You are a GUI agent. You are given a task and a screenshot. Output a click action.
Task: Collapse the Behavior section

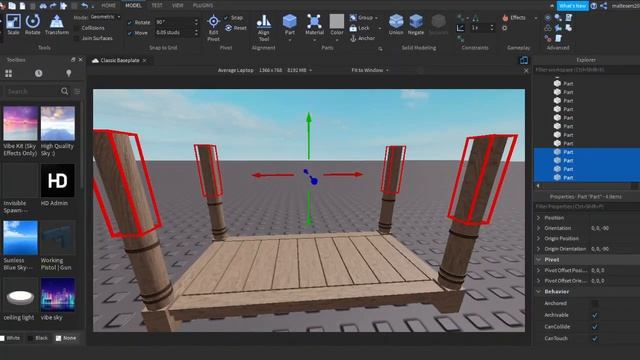coord(538,291)
